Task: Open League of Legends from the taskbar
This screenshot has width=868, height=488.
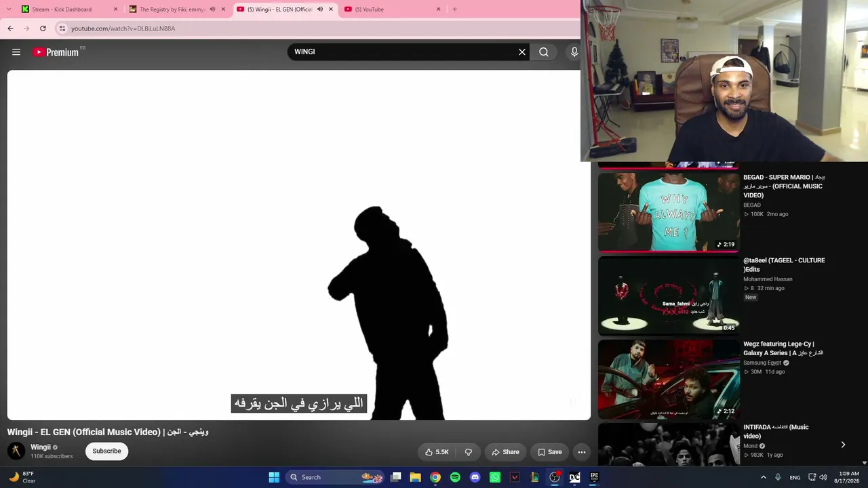Action: (534, 477)
